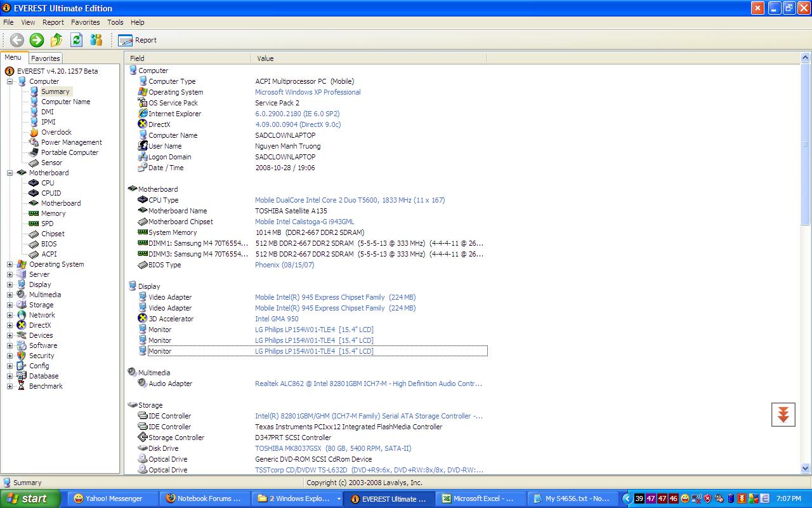
Task: Generate a report with the Report button
Action: click(137, 40)
